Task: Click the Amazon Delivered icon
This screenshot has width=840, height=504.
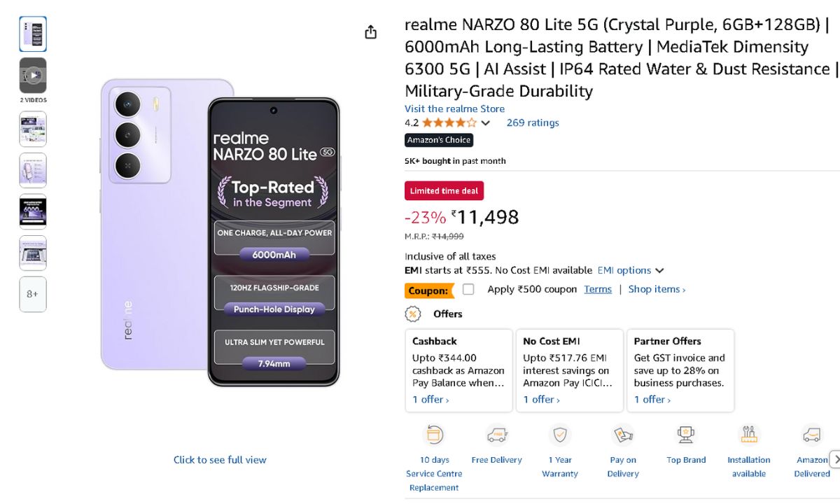Action: [812, 435]
